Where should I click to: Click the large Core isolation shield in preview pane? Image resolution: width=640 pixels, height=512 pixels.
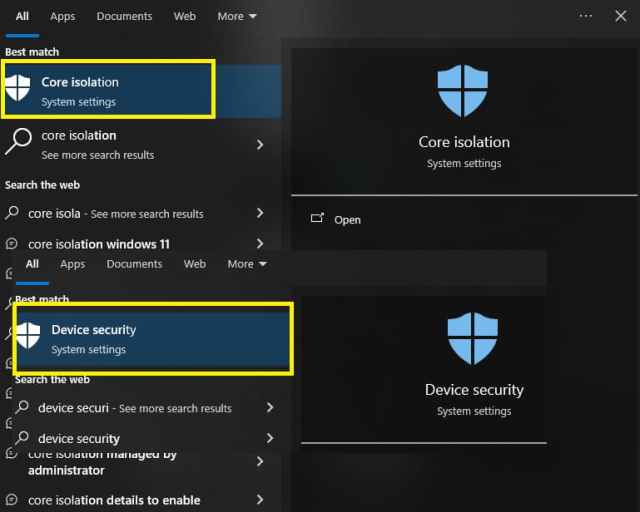coord(463,91)
